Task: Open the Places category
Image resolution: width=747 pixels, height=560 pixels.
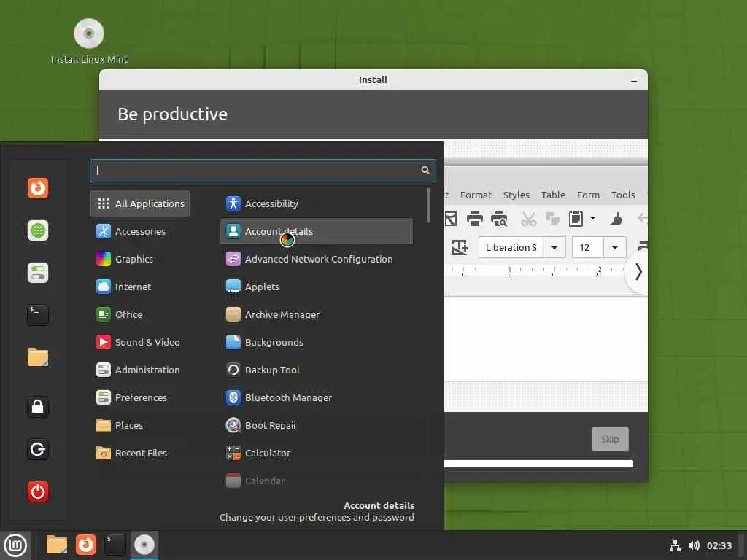Action: pos(140,425)
